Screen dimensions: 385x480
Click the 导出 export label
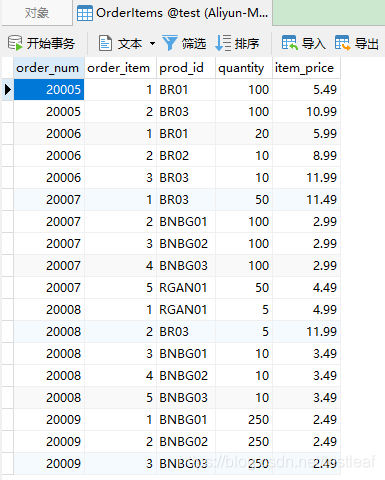(x=367, y=44)
